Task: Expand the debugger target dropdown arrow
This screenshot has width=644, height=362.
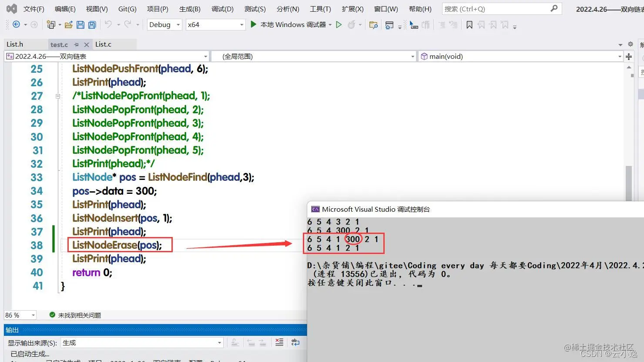Action: coord(330,25)
